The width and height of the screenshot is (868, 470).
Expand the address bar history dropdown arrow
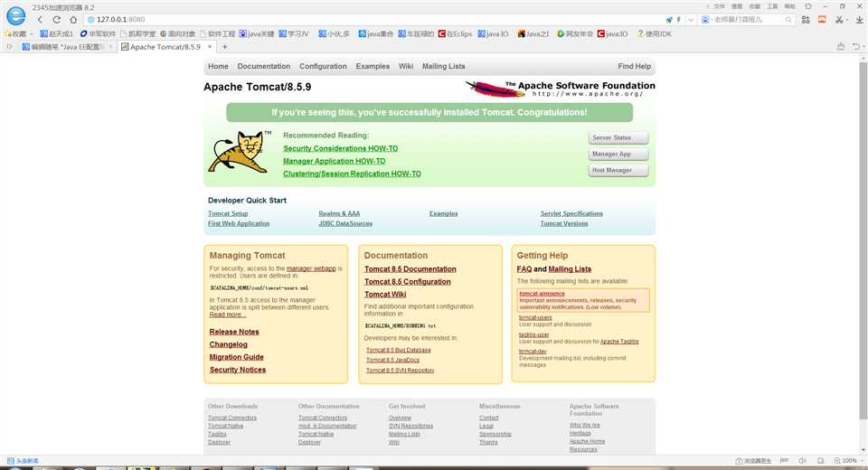pos(691,19)
